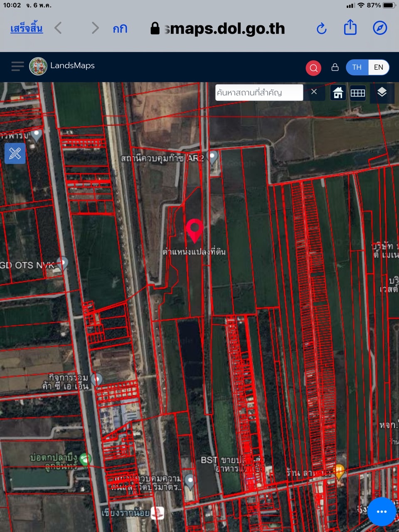Viewport: 399px width, 532px height.
Task: Clear the place search with X
Action: (314, 92)
